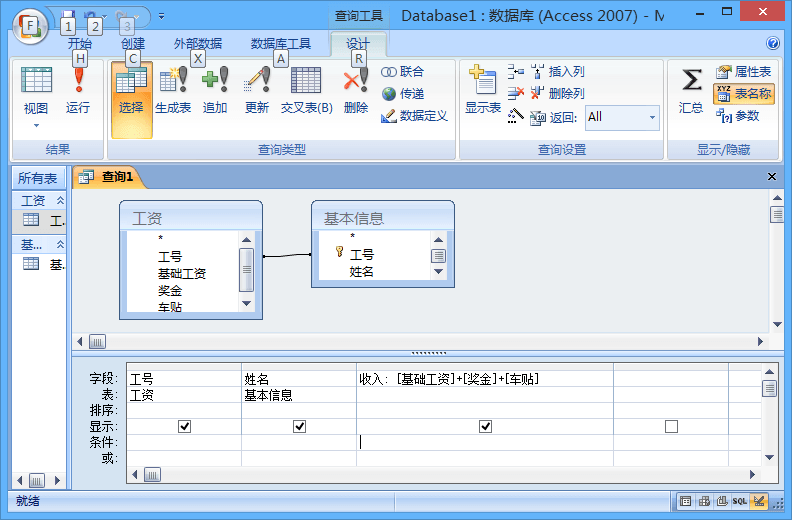Click the design view status bar icon
This screenshot has width=792, height=520.
click(x=758, y=501)
